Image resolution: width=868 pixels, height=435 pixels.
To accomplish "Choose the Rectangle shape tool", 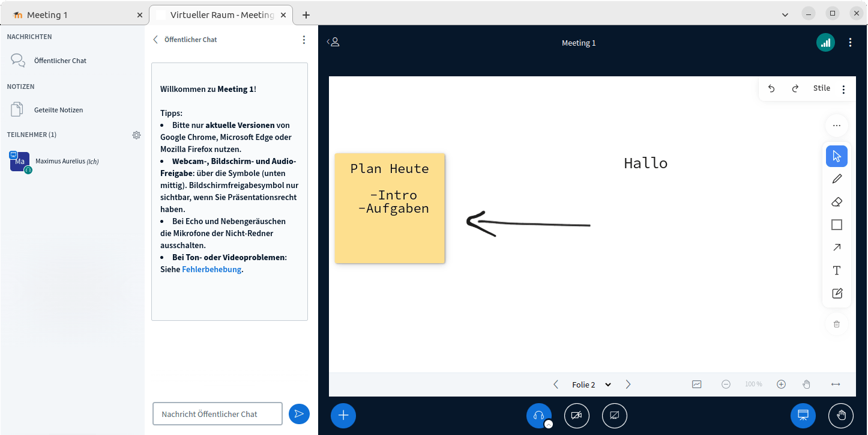I will 837,225.
